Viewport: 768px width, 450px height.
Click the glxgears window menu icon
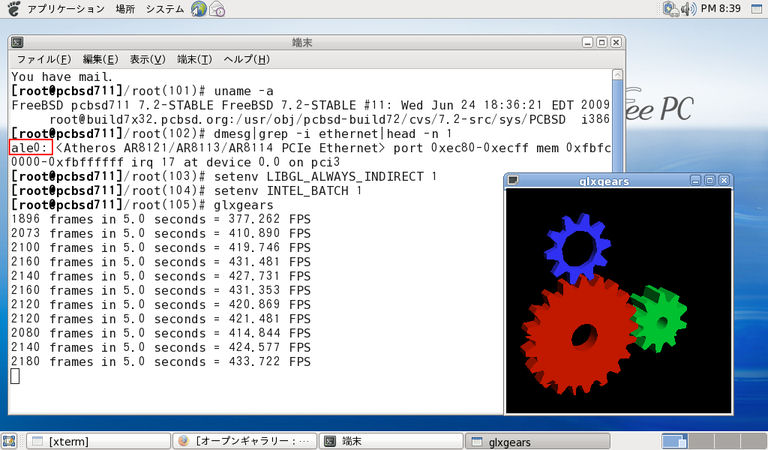click(513, 180)
